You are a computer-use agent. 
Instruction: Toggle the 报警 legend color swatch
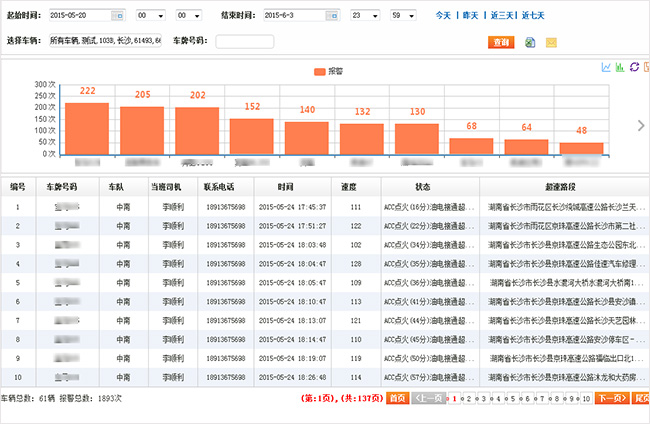point(320,72)
